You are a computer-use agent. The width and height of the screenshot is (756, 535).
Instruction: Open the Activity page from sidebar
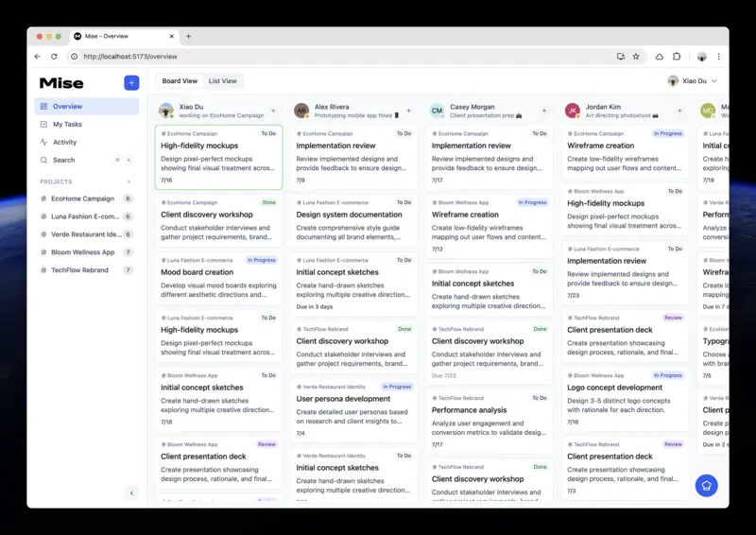click(x=64, y=142)
